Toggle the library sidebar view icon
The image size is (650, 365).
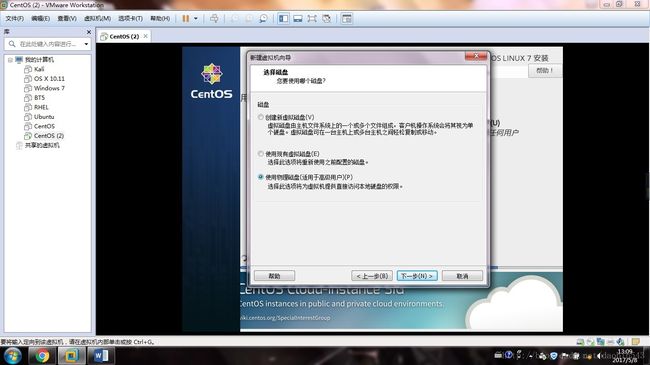pyautogui.click(x=284, y=19)
